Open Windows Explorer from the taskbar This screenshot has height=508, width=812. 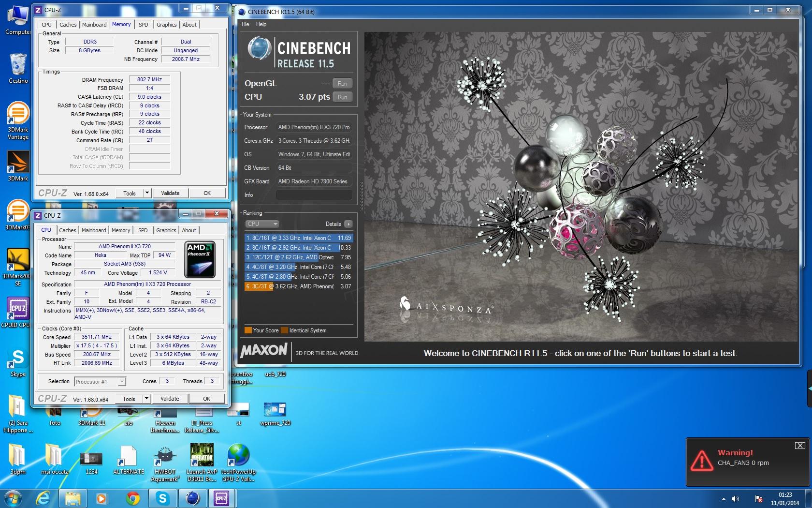click(73, 498)
